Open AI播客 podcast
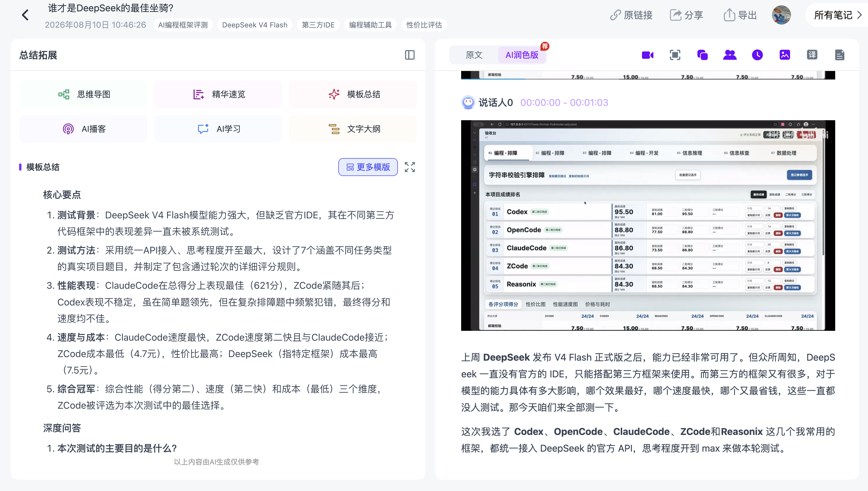The width and height of the screenshot is (868, 491). [x=83, y=129]
